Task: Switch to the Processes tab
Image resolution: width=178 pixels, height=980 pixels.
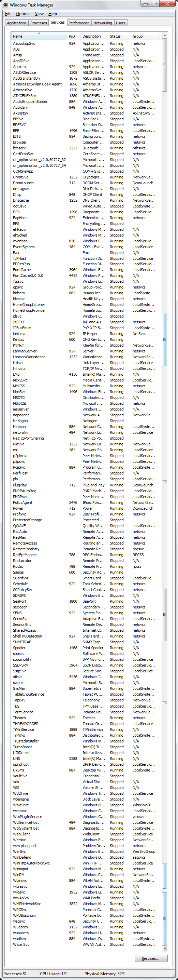Action: pos(38,23)
